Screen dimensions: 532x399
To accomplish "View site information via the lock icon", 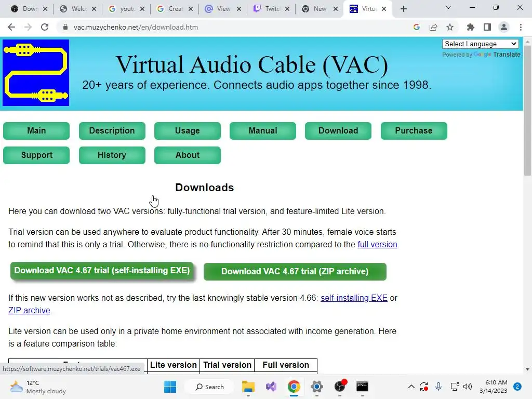I will tap(65, 27).
